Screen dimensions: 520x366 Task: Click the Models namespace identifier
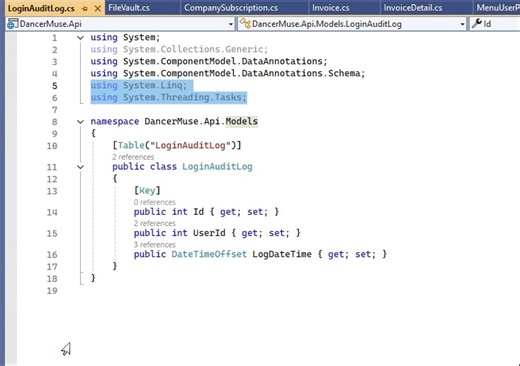[242, 121]
